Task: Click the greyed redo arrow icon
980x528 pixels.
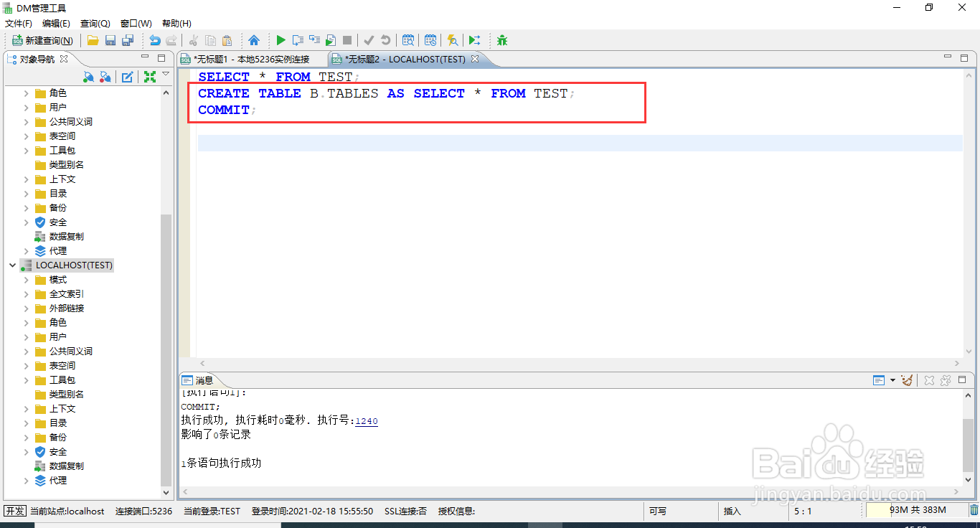Action: [x=171, y=41]
